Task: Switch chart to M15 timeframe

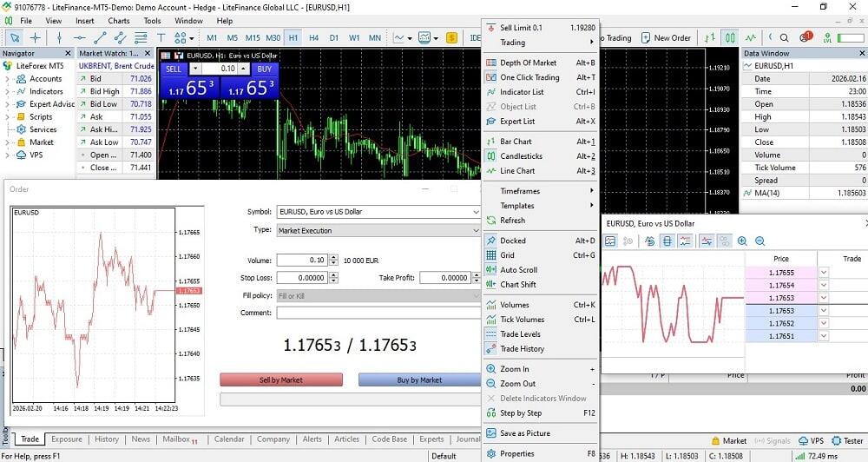Action: coord(253,37)
